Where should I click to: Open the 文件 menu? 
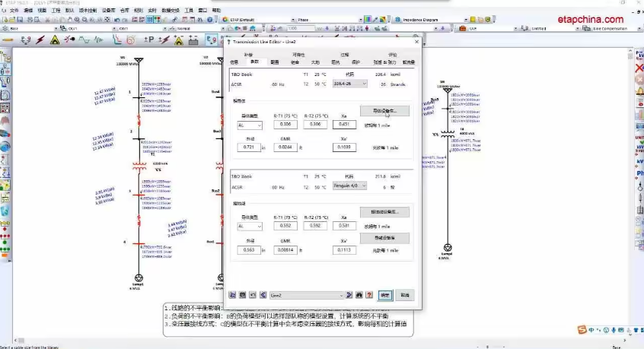pyautogui.click(x=14, y=10)
